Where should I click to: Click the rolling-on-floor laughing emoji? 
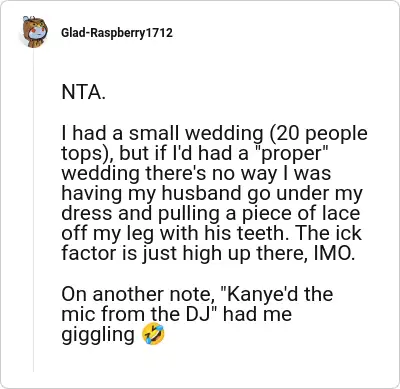point(153,335)
